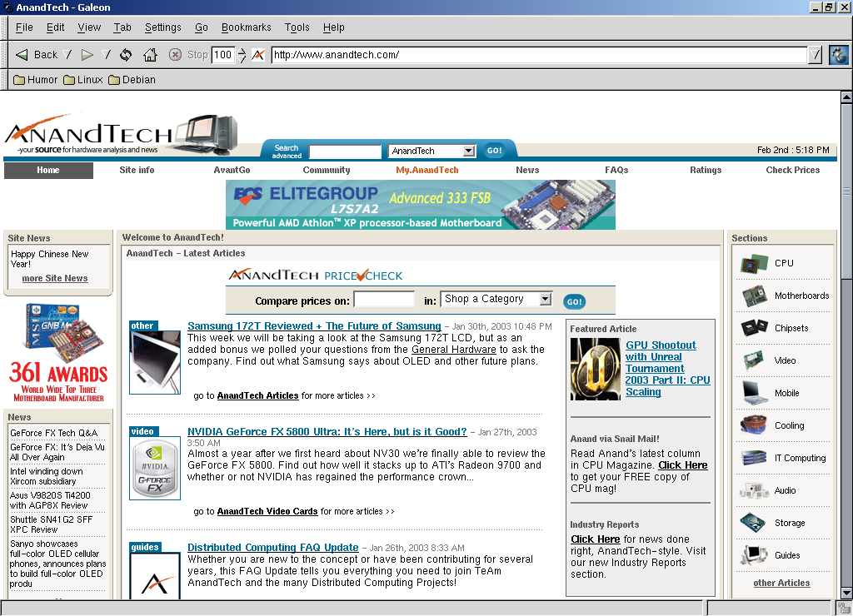Screen dimensions: 853x616
Task: Click the Guides section icon
Action: 754,555
